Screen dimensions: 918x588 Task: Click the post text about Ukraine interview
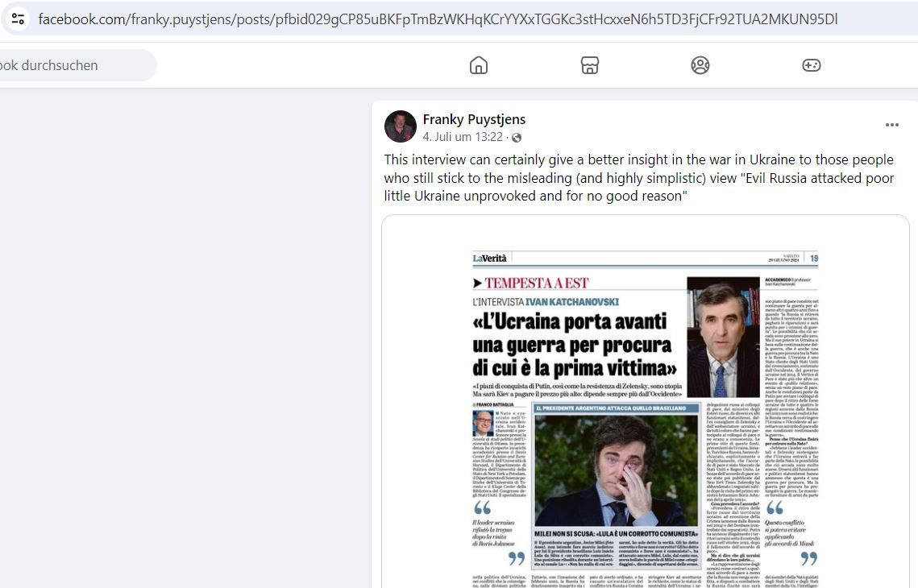pyautogui.click(x=639, y=178)
